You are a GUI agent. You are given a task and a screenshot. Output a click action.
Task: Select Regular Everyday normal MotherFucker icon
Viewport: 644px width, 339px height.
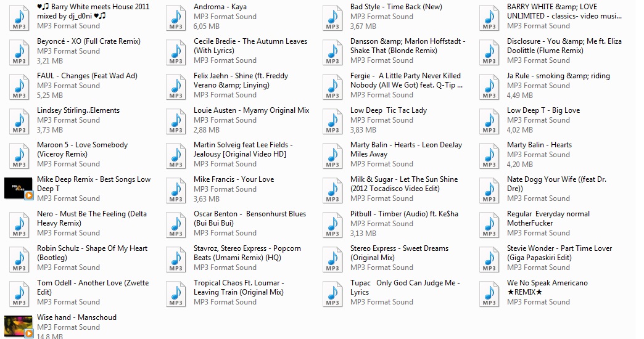click(489, 225)
